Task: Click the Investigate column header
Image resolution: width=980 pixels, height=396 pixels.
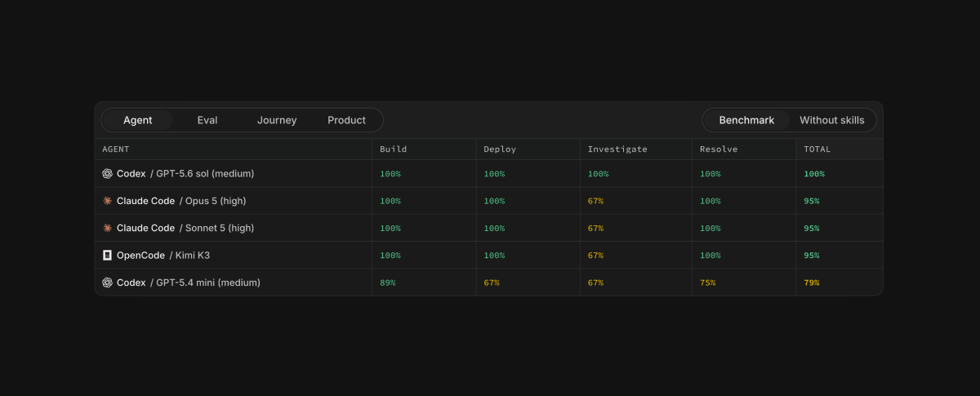Action: click(617, 149)
